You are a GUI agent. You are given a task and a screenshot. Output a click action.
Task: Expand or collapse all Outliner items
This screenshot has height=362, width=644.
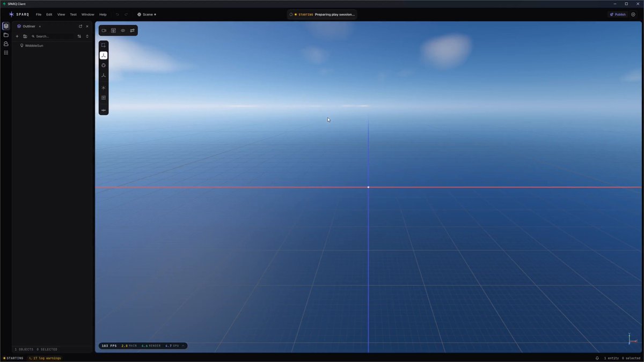(x=87, y=36)
